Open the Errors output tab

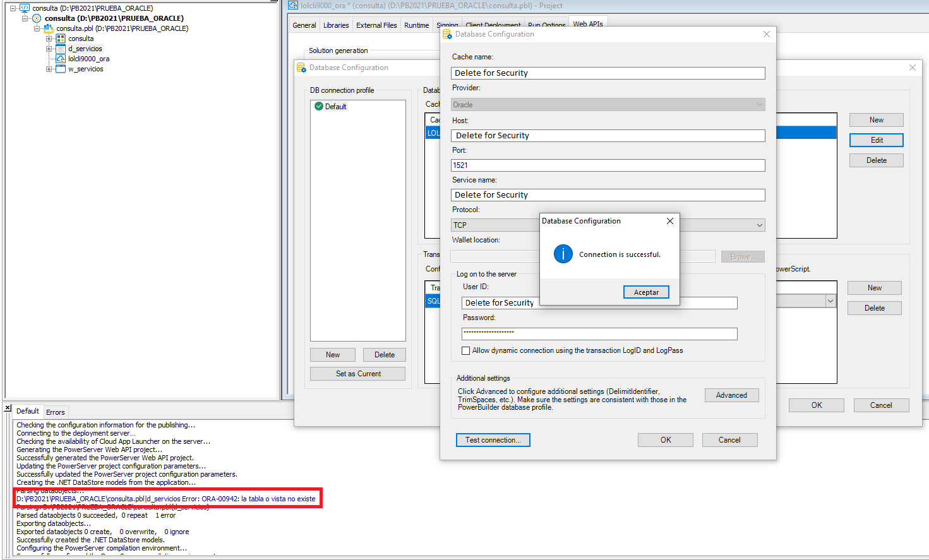pos(55,412)
